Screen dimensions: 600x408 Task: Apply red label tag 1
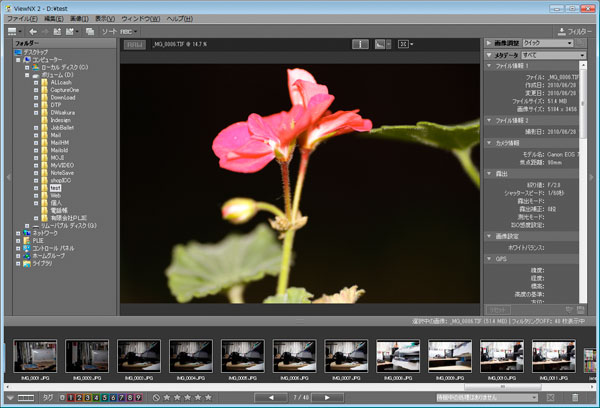click(71, 398)
